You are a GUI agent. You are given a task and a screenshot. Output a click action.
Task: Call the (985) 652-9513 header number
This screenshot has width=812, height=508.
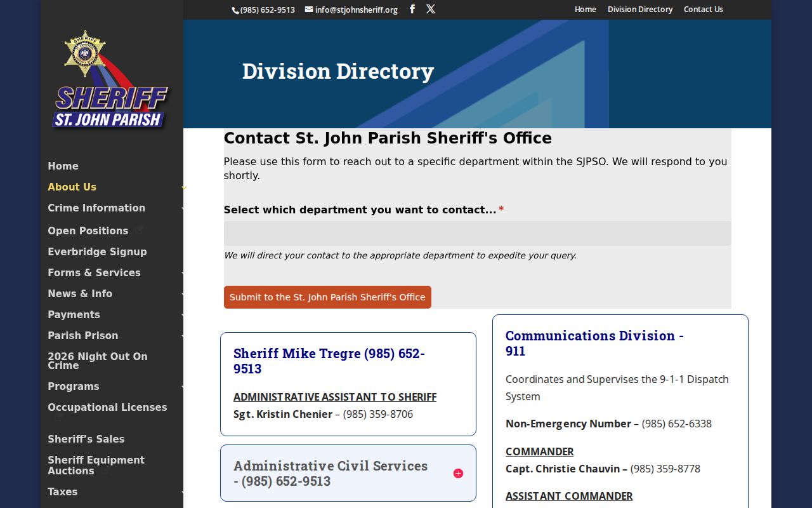pos(263,10)
